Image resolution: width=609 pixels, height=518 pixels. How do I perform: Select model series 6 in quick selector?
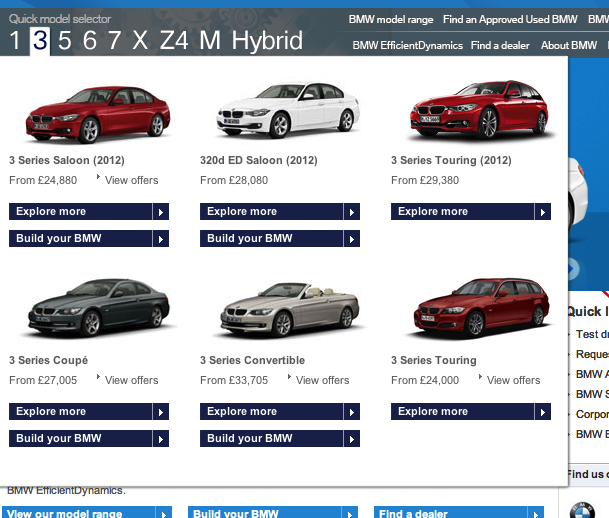click(x=90, y=40)
